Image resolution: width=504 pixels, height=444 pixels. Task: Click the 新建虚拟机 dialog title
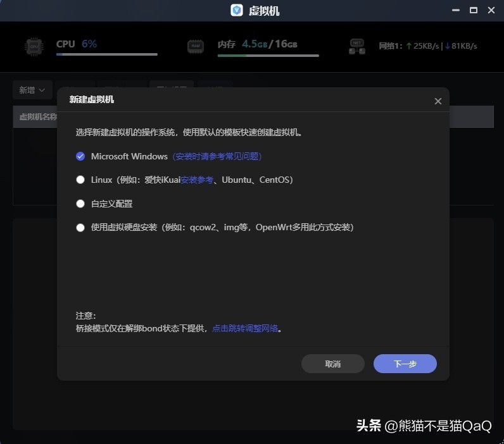92,99
